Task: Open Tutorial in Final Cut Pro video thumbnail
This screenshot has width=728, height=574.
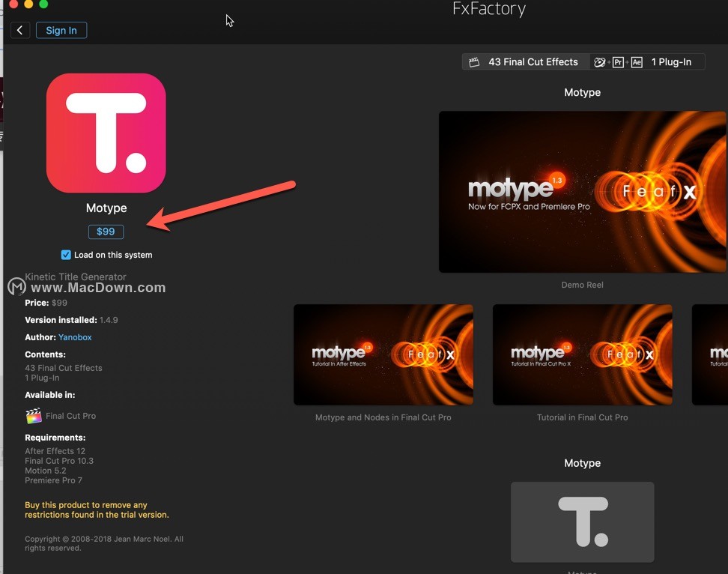Action: pos(582,354)
